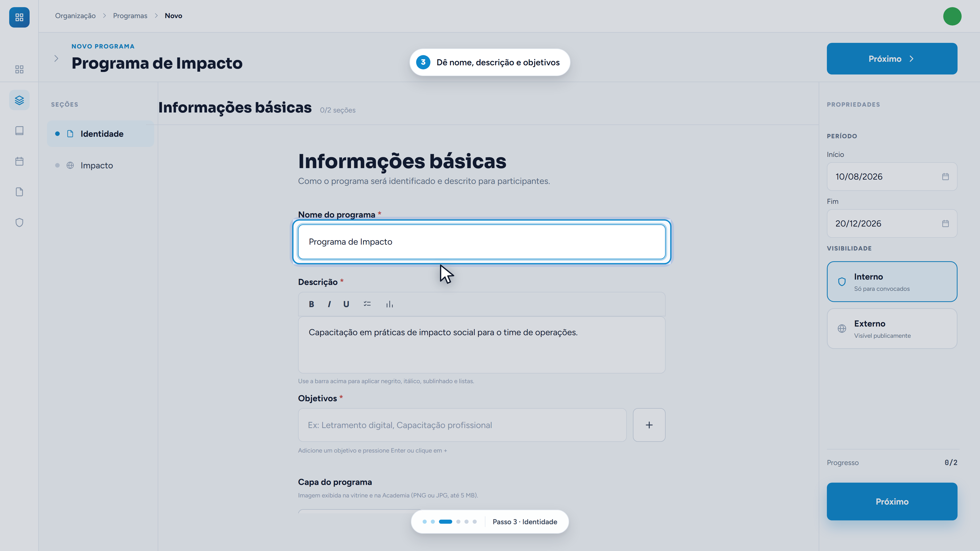Open the Identidade section

point(101,134)
